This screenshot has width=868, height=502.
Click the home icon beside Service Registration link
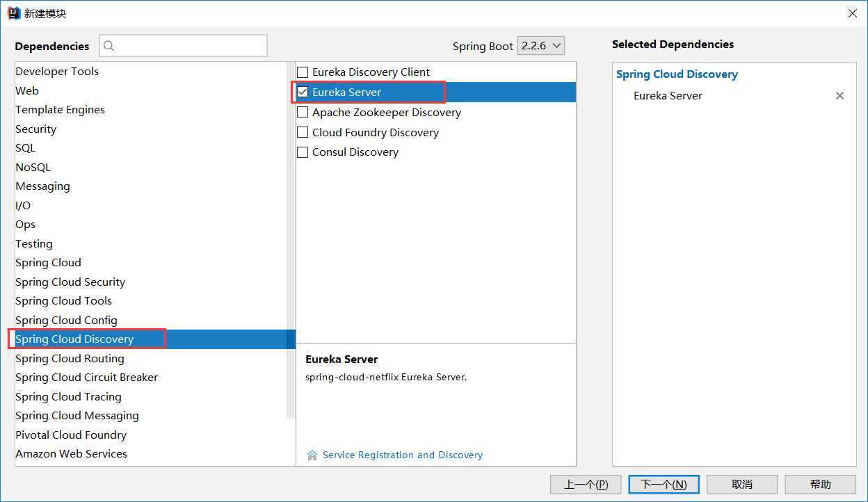point(312,455)
